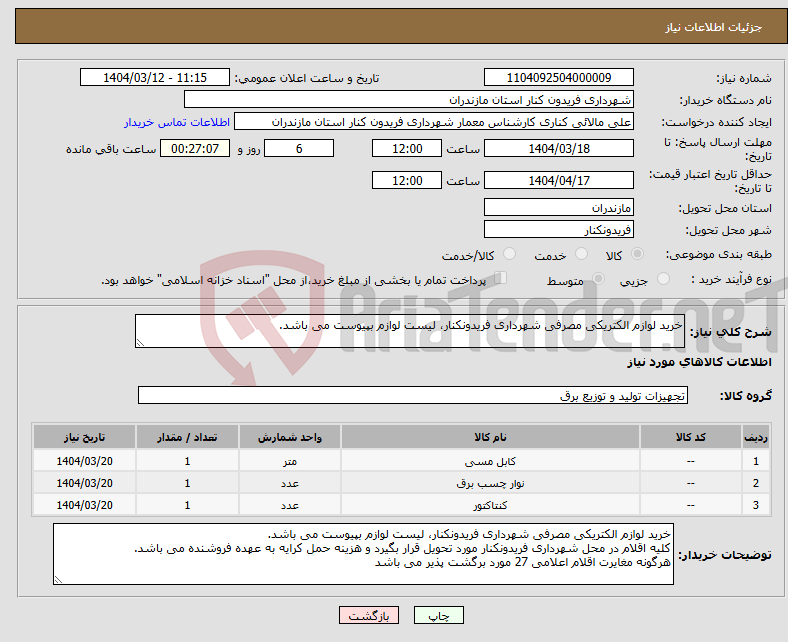788x642 pixels.
Task: Click the متر unit cell
Action: click(290, 461)
